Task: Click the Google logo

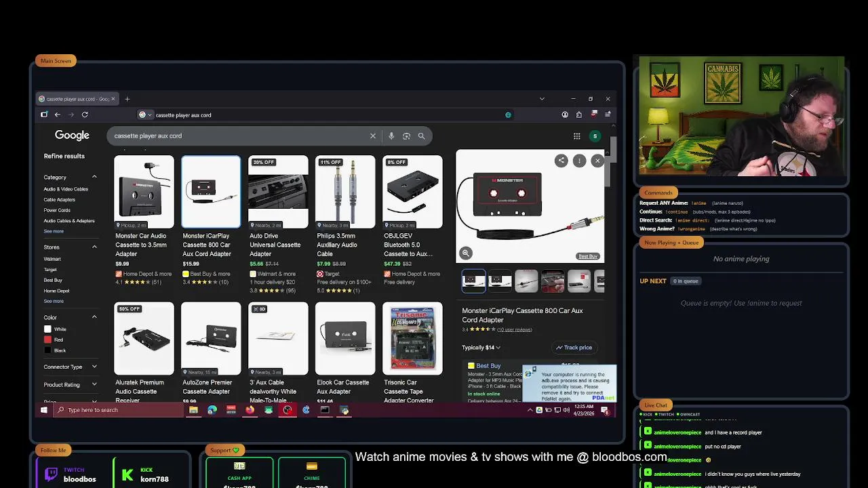Action: click(72, 136)
